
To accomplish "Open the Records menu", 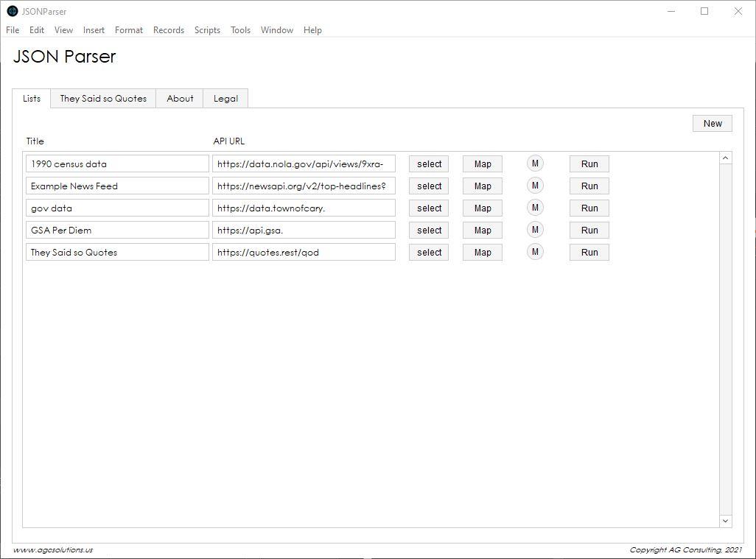I will [x=169, y=30].
